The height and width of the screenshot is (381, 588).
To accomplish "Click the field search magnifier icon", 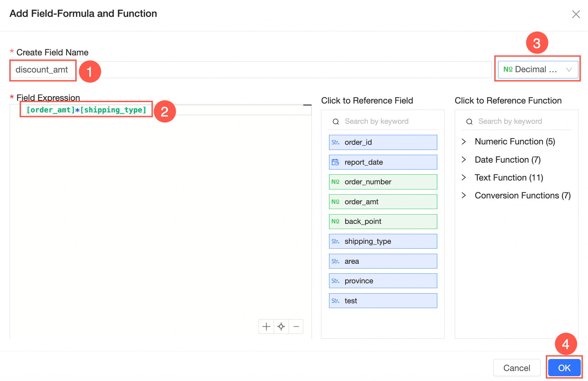I will tap(336, 122).
